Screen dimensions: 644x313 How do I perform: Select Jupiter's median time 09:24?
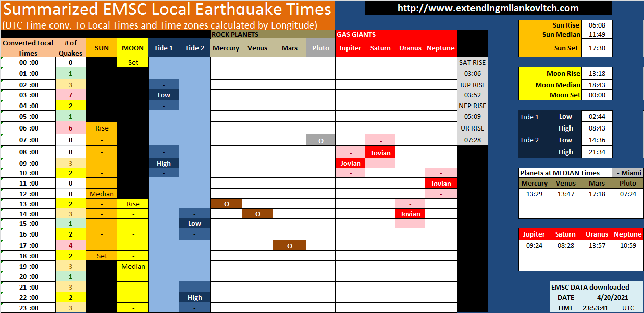click(534, 246)
